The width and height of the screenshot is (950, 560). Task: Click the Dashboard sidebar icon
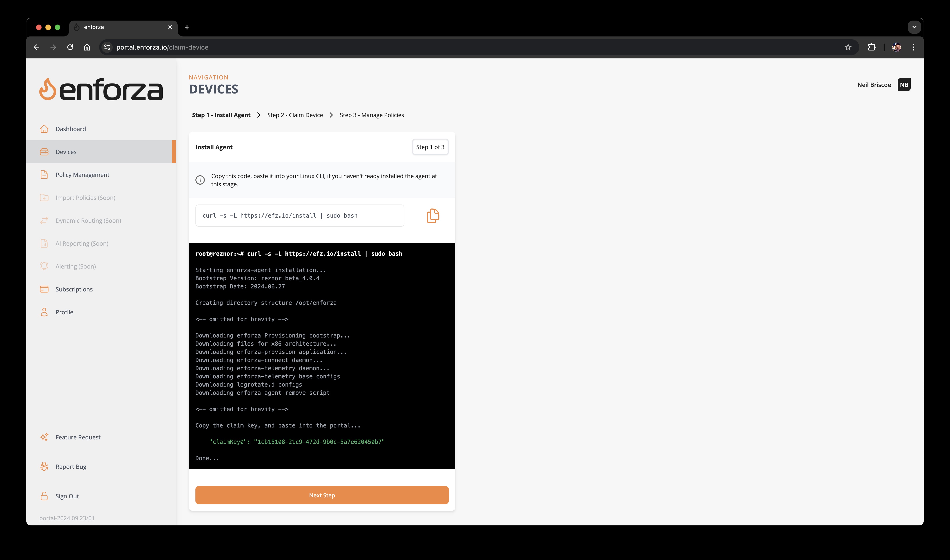pyautogui.click(x=45, y=129)
